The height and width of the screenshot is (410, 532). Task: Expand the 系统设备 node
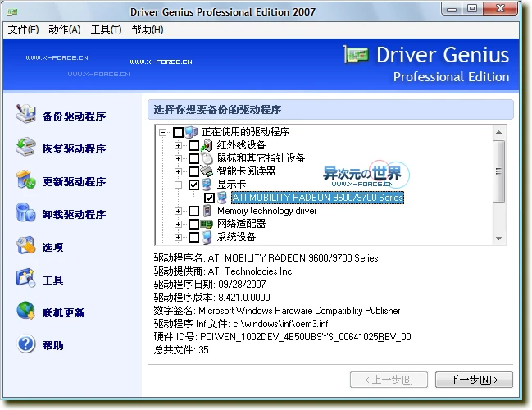(x=178, y=237)
